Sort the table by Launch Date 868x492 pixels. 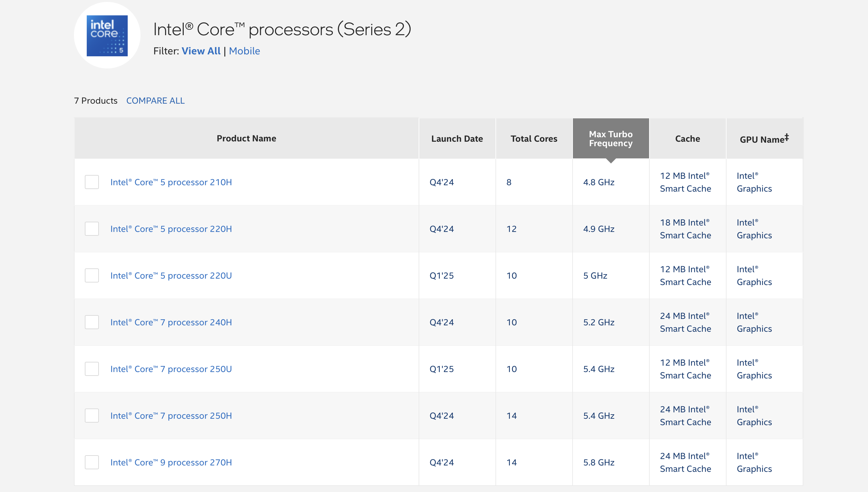coord(457,138)
